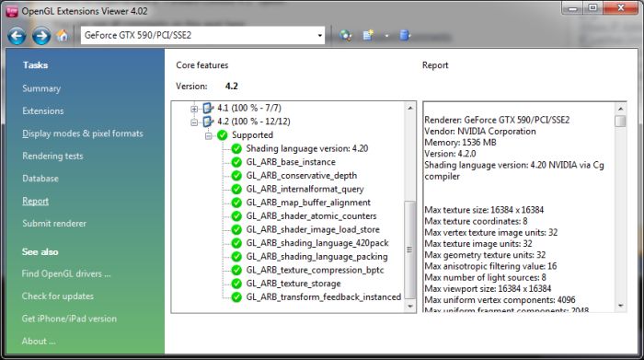Click Max texture size: 16384 x 16384 line

[484, 210]
